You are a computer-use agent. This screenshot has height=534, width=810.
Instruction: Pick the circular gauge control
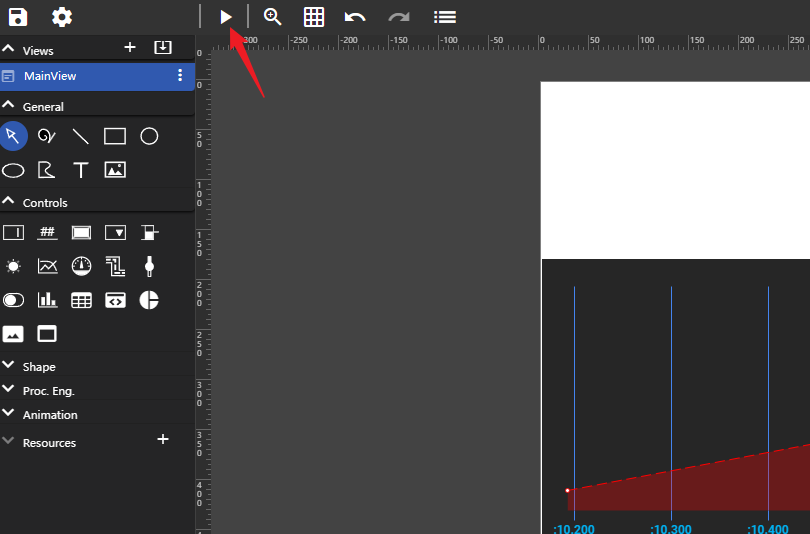pos(81,266)
